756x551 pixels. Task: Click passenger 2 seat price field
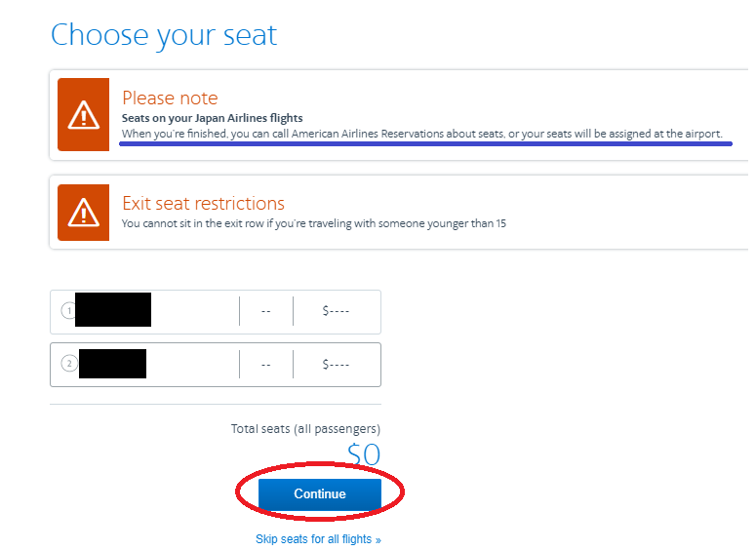[x=336, y=365]
